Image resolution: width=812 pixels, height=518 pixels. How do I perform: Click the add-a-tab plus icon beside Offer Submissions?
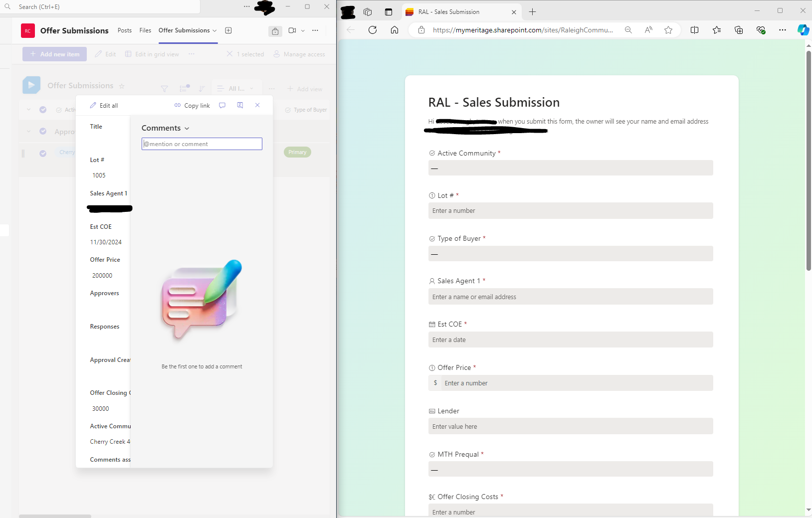tap(229, 30)
